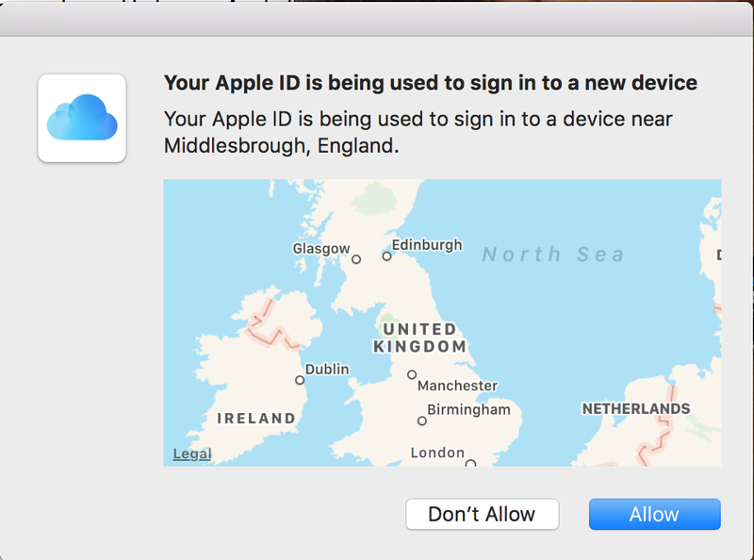
Task: Click the Netherlands country label
Action: point(635,409)
